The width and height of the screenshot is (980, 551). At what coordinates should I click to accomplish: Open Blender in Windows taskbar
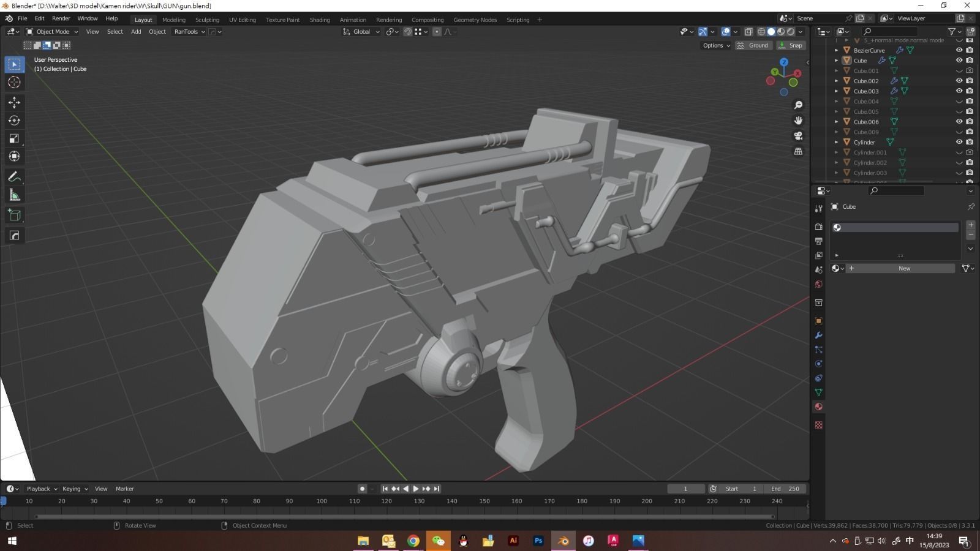pos(563,541)
